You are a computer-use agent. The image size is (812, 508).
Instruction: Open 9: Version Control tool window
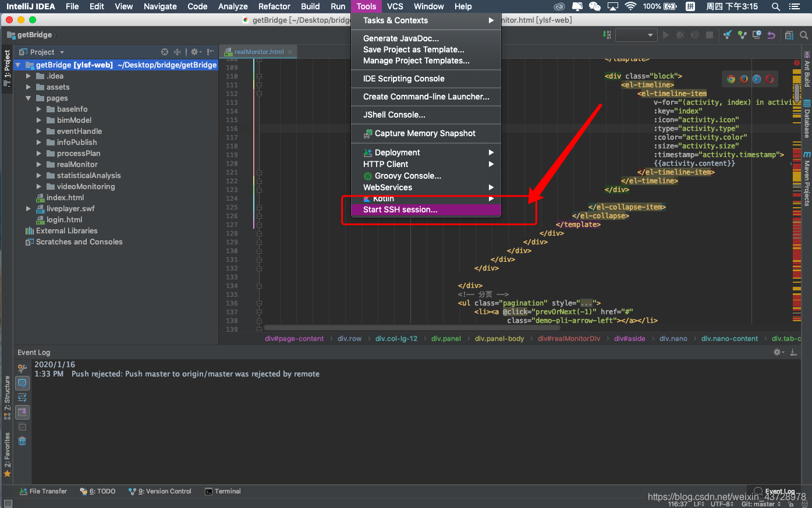click(x=160, y=491)
